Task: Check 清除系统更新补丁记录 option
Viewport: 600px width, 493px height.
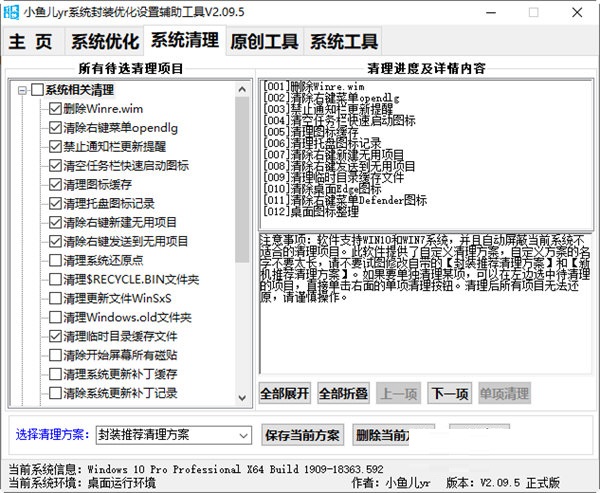Action: [55, 393]
